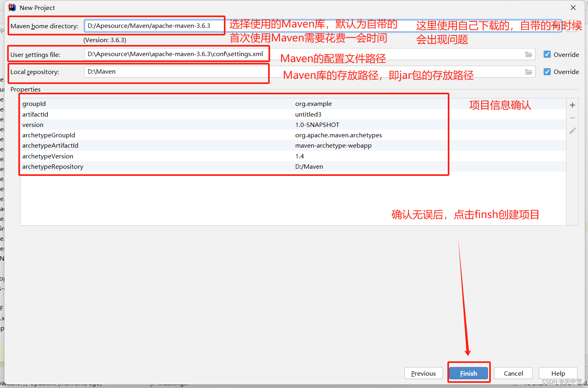Click Finish to create the project
The image size is (588, 388).
coord(468,373)
